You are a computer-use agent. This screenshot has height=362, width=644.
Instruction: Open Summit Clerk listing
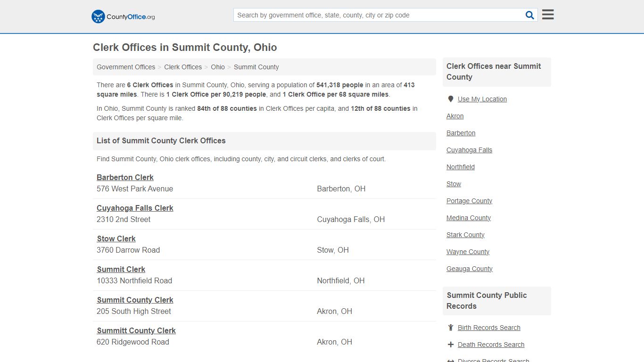click(x=121, y=269)
